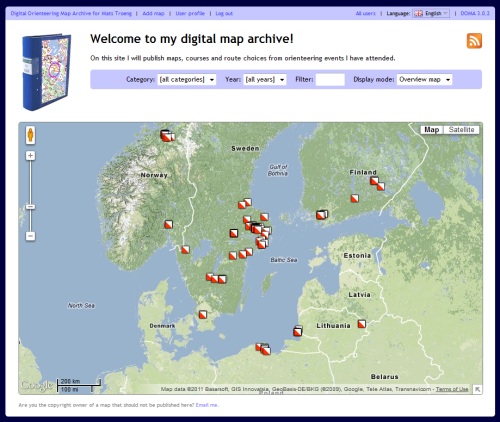The image size is (500, 422).
Task: Open the RSS feed icon
Action: tap(474, 41)
